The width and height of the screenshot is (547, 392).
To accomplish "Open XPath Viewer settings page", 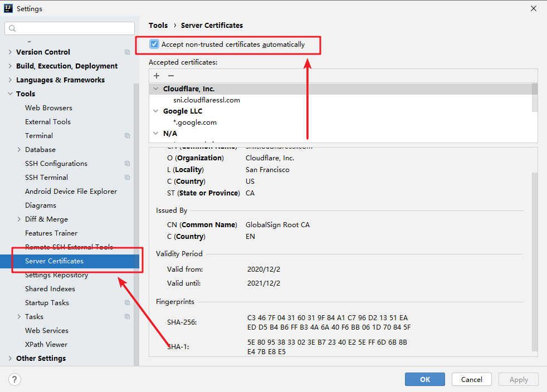I will [46, 345].
